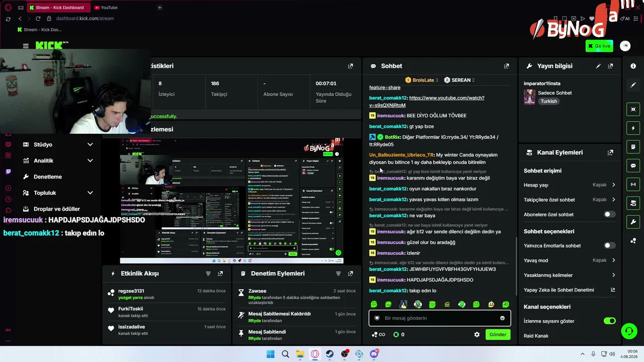Select Stream - Kick Dashboard browser tab

pos(58,8)
